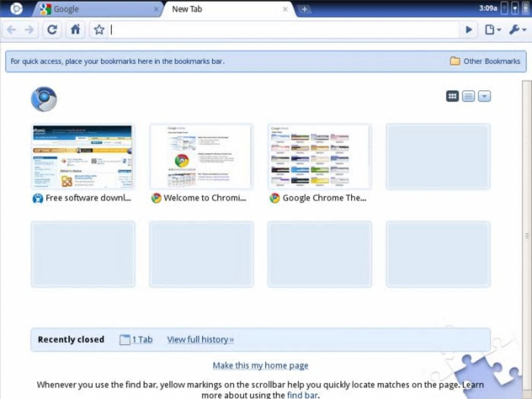
Task: Focus the address bar
Action: coord(284,30)
